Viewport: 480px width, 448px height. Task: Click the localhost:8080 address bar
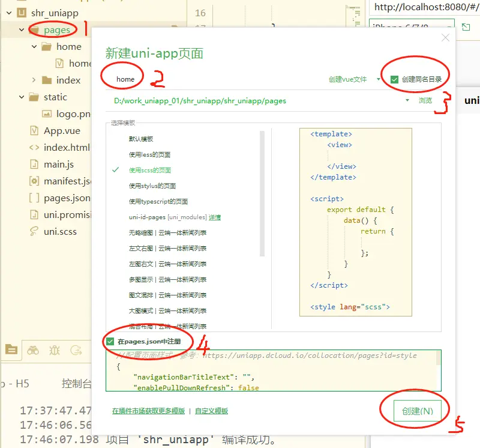click(x=425, y=7)
